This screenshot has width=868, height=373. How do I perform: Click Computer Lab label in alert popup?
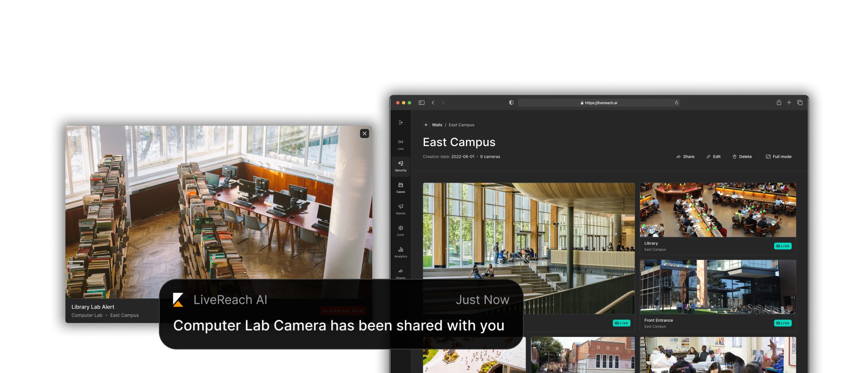point(87,315)
